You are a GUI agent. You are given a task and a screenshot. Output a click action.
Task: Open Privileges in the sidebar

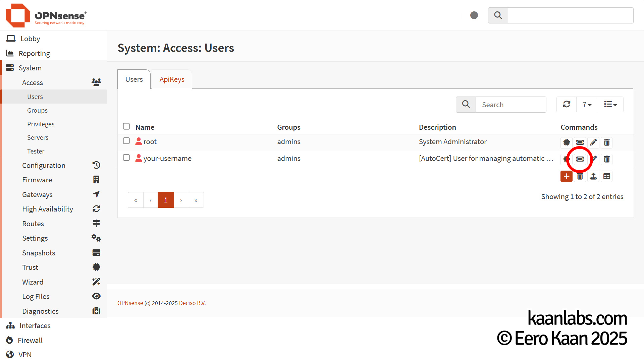54,124
